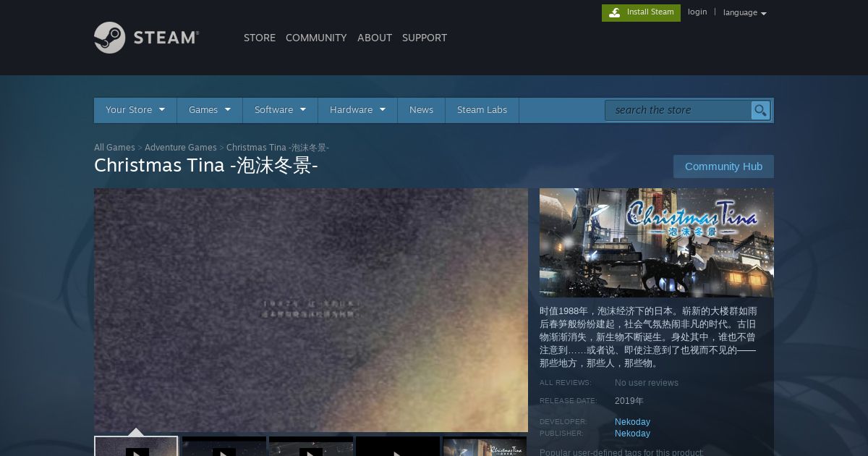
Task: Open the SUPPORT menu
Action: pos(425,38)
